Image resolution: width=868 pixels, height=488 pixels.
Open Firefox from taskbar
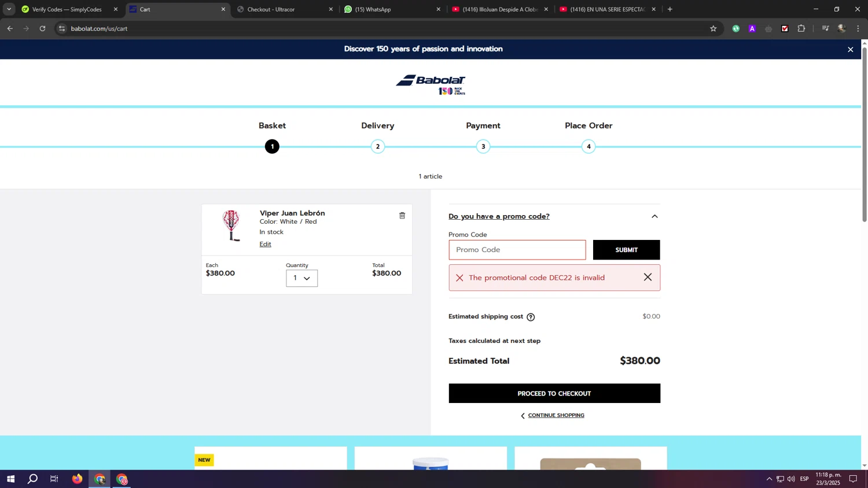click(x=77, y=479)
